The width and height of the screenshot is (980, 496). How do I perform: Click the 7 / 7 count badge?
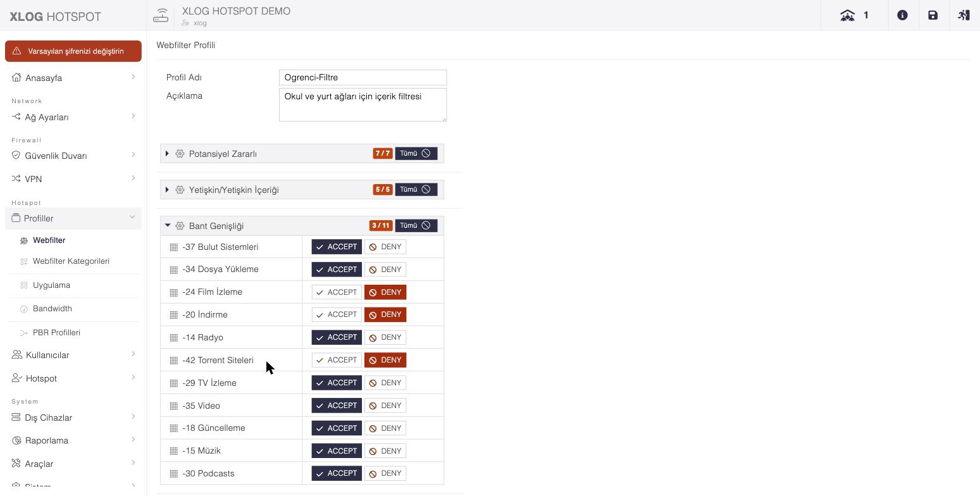pos(383,153)
